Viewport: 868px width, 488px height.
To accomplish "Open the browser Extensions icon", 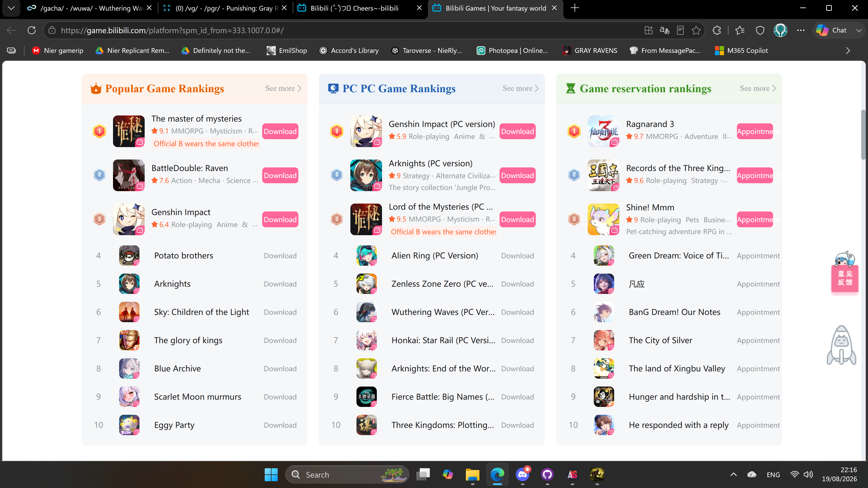I will [x=717, y=30].
